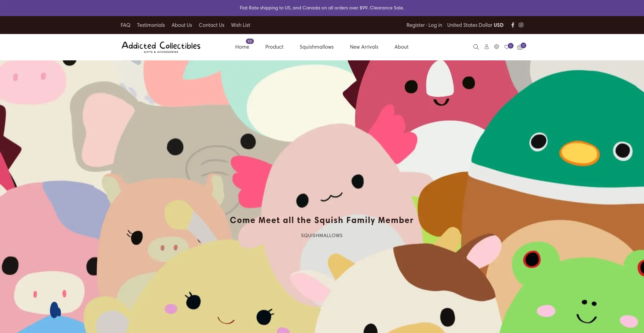Open the Product menu
The width and height of the screenshot is (644, 333).
tap(274, 47)
